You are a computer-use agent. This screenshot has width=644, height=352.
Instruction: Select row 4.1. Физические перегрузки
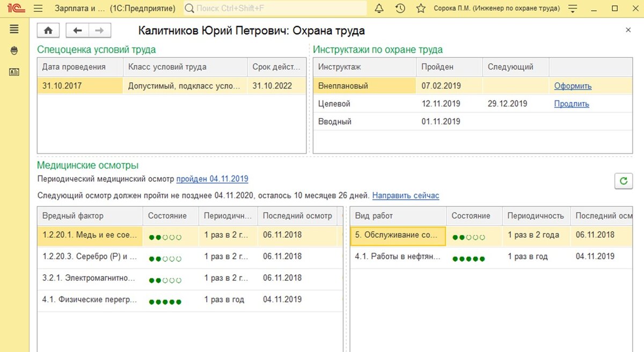[191, 300]
